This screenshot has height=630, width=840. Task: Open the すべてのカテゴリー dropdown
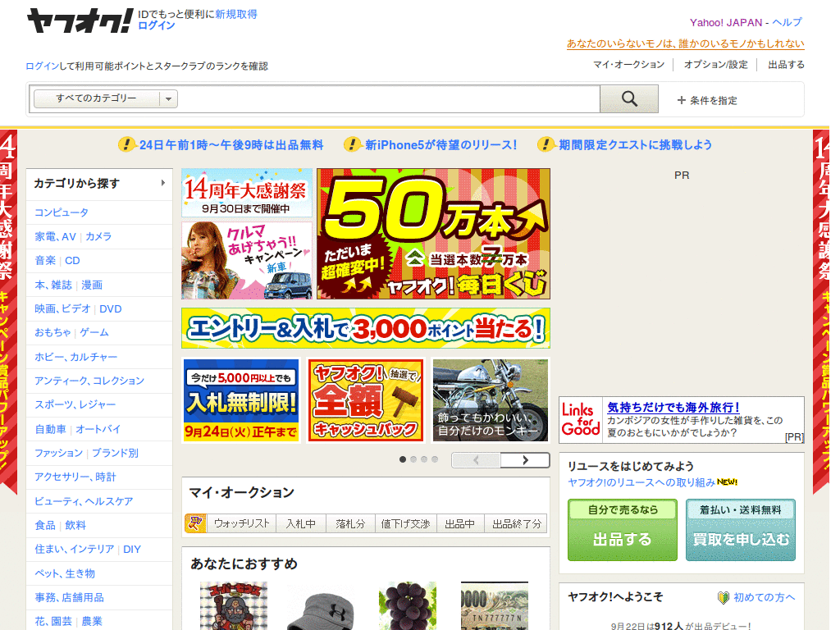[106, 98]
